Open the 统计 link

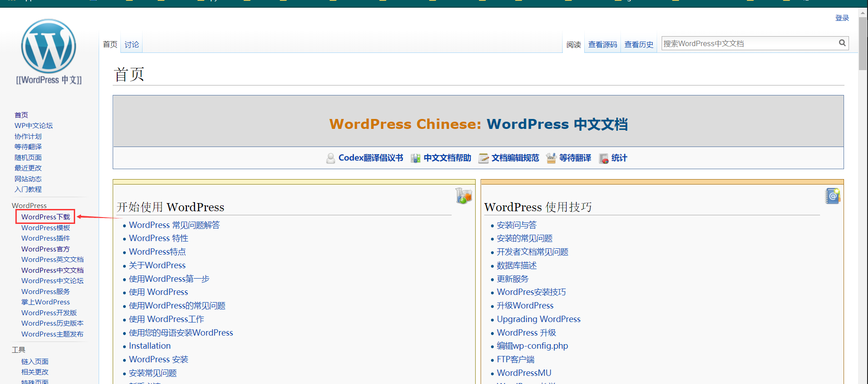click(x=619, y=158)
